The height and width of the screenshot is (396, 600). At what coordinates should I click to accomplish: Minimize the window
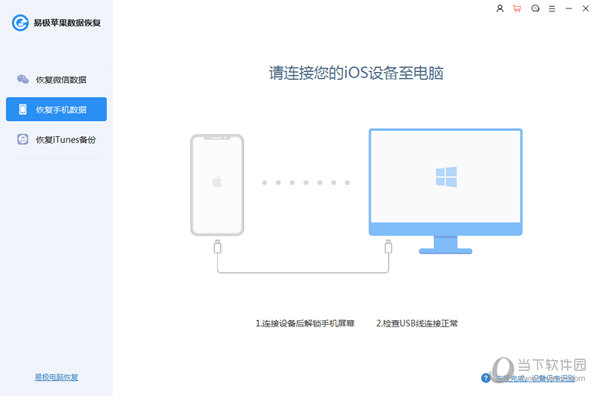[569, 8]
